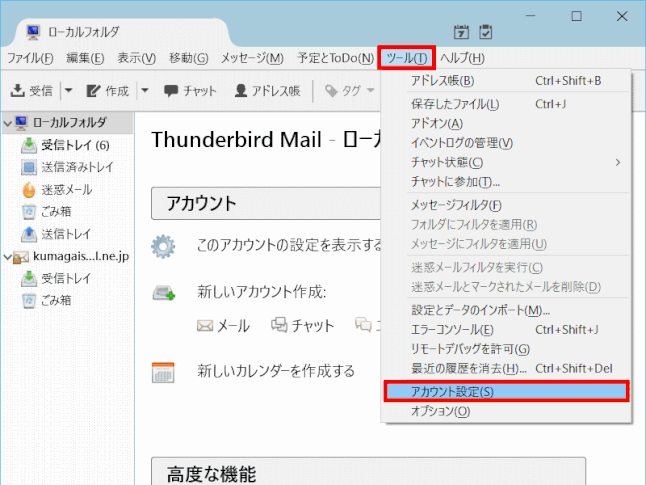Image resolution: width=646 pixels, height=485 pixels.
Task: Expand the チャット状態(C) submenu
Action: [x=506, y=162]
